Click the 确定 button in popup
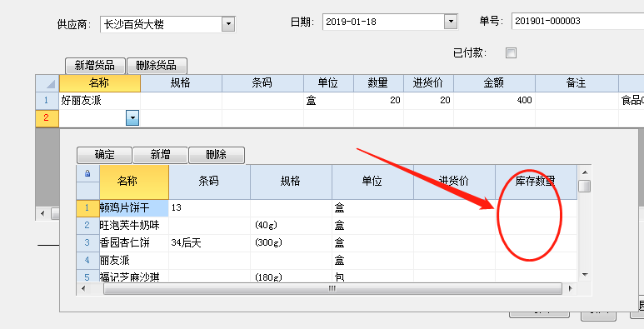The width and height of the screenshot is (644, 329). click(x=105, y=155)
